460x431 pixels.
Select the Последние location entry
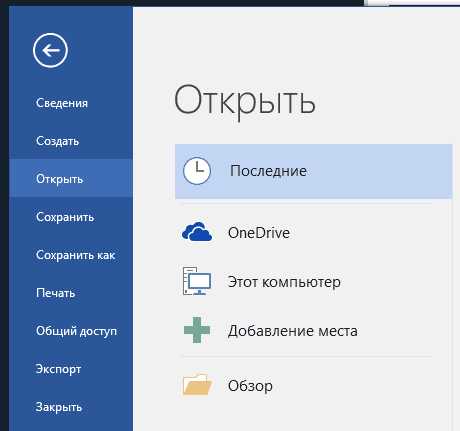pyautogui.click(x=314, y=171)
